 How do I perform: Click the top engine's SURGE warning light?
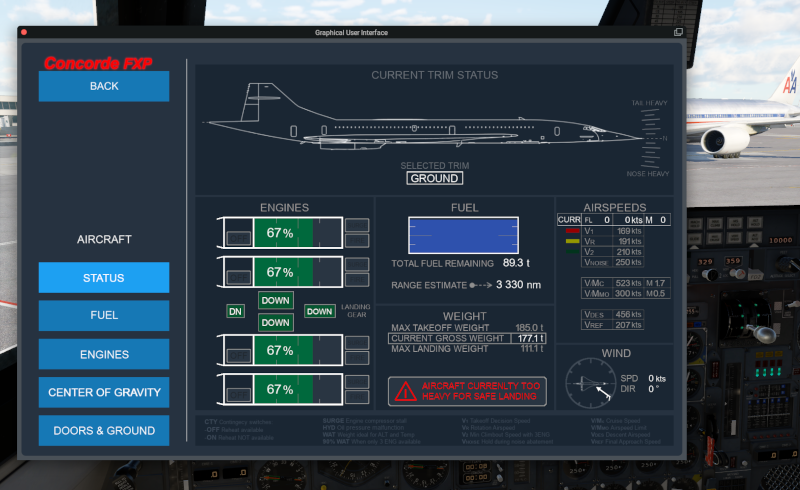(x=357, y=225)
